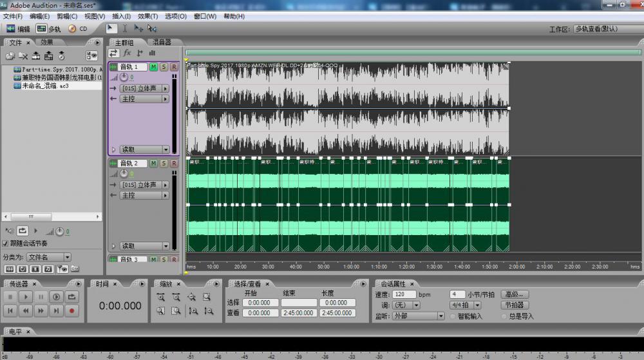
Task: Click Zoom In Horizontally icon
Action: [160, 297]
